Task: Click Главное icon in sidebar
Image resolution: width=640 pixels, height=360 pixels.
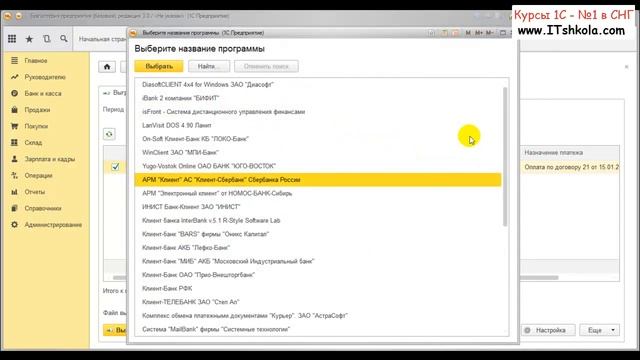Action: (x=14, y=60)
